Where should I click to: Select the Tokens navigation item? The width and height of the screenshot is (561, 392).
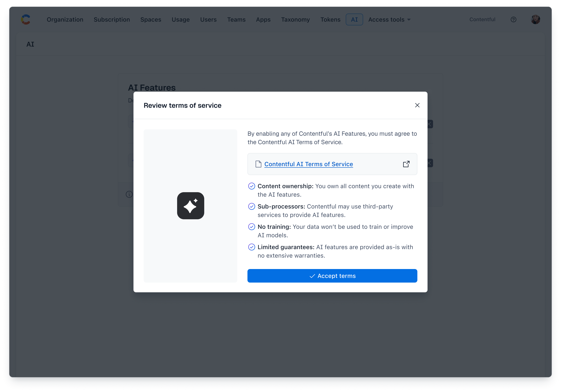tap(330, 19)
